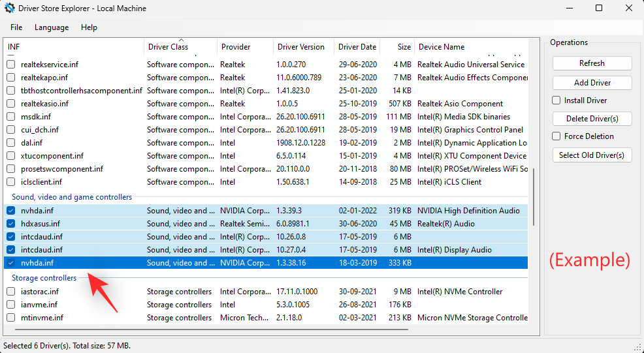Check the iastorac.inf driver checkbox

11,292
